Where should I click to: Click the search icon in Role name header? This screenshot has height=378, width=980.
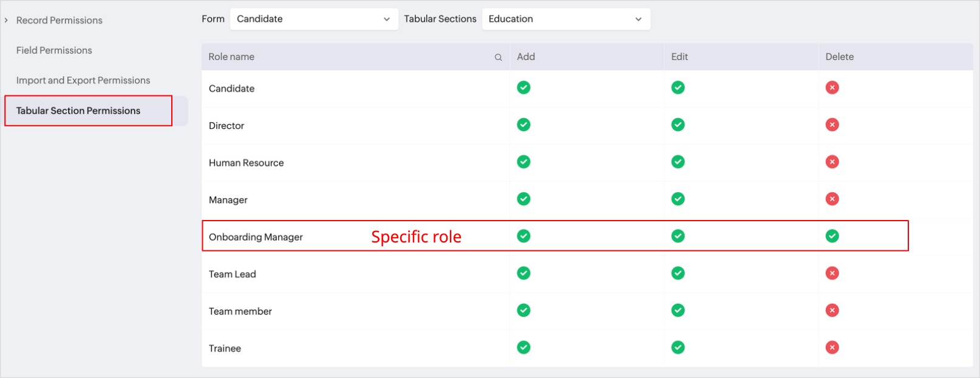coord(498,57)
